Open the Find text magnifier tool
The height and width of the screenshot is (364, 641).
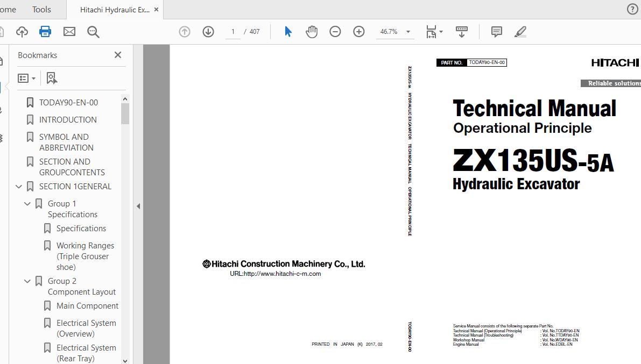[93, 32]
